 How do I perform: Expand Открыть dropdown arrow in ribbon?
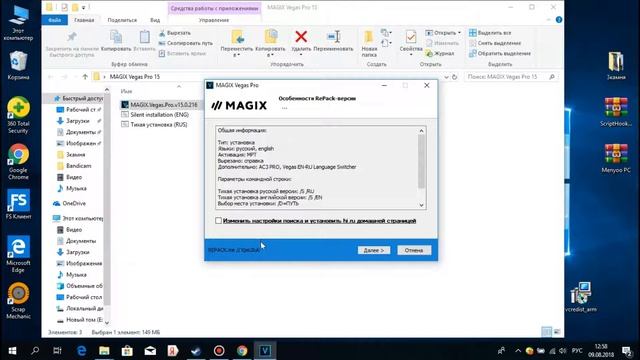459,33
